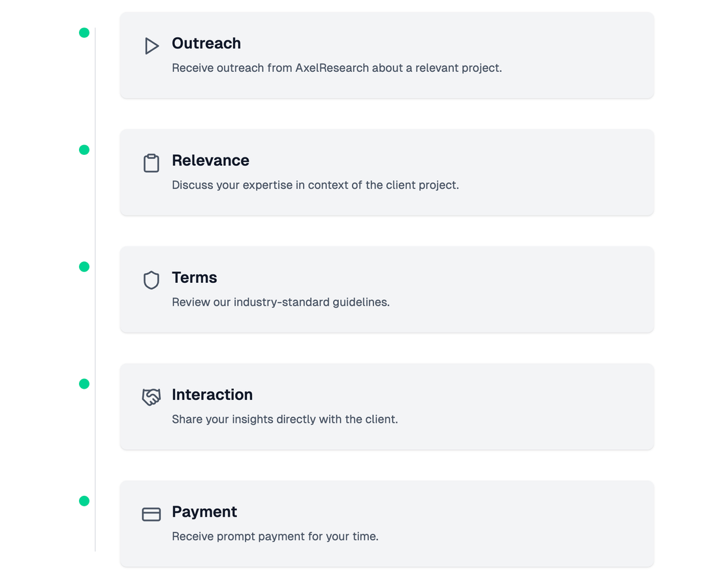Select the green timeline dot for Outreach
The image size is (728, 588).
pos(84,33)
